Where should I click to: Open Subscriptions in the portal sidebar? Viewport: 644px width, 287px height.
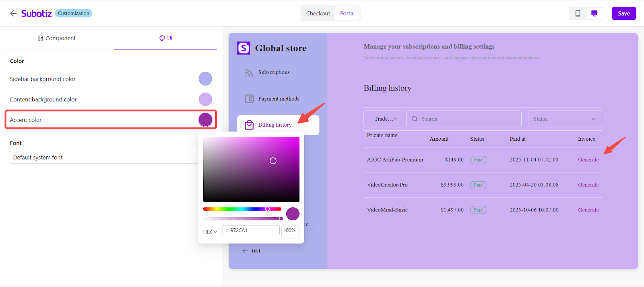click(274, 72)
